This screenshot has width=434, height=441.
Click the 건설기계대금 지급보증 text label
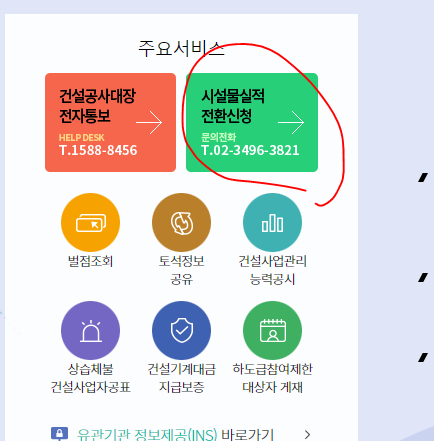click(181, 378)
